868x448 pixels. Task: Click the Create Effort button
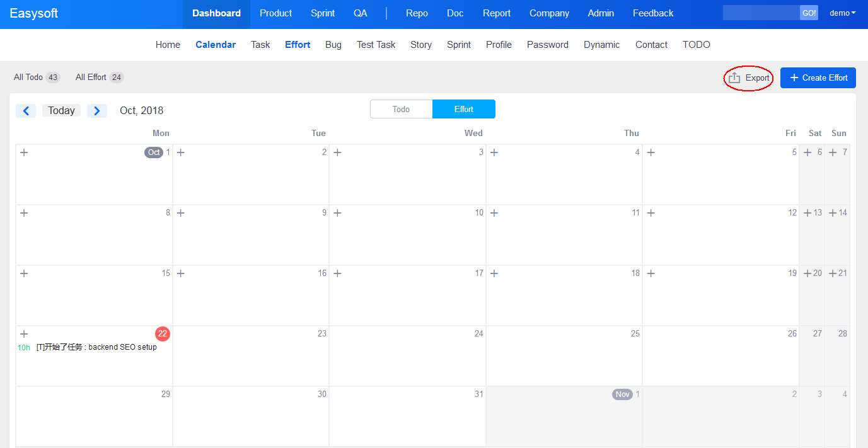[x=818, y=78]
